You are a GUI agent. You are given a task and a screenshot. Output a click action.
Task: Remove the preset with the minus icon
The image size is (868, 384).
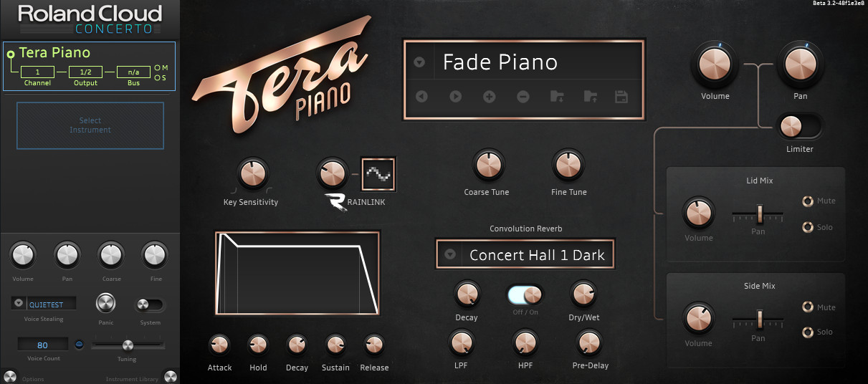(523, 96)
